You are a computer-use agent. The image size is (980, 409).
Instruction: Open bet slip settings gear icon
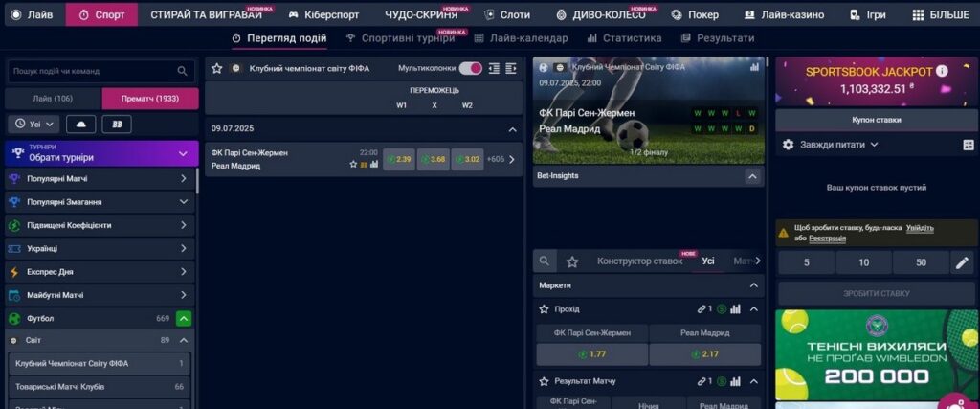coord(789,145)
